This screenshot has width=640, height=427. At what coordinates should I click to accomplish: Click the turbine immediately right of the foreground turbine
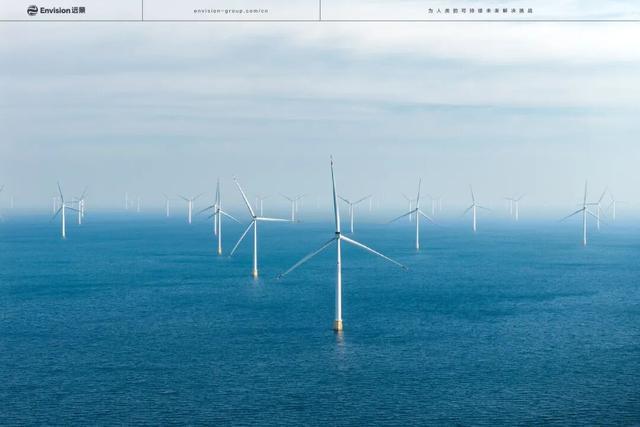pyautogui.click(x=417, y=218)
